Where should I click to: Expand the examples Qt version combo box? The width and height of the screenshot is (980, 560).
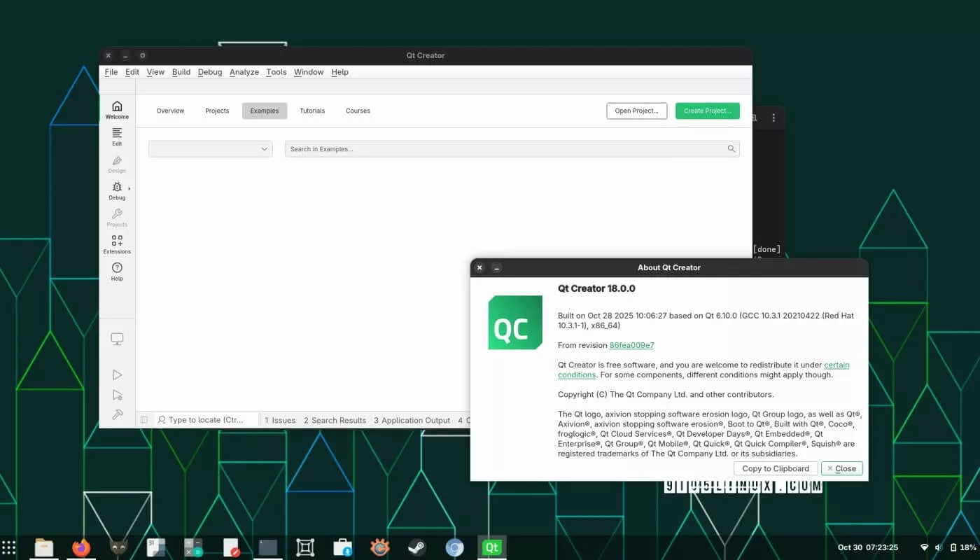coord(210,149)
